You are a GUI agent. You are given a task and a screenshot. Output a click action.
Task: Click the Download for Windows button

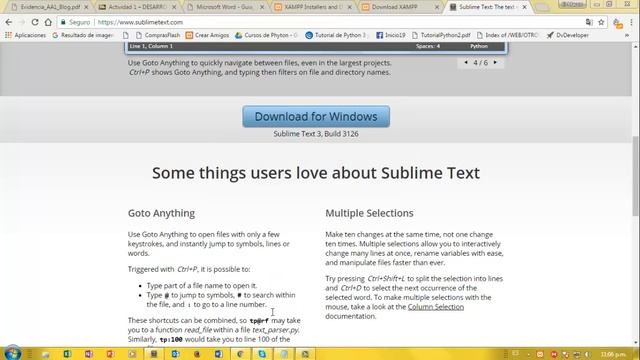coord(316,117)
